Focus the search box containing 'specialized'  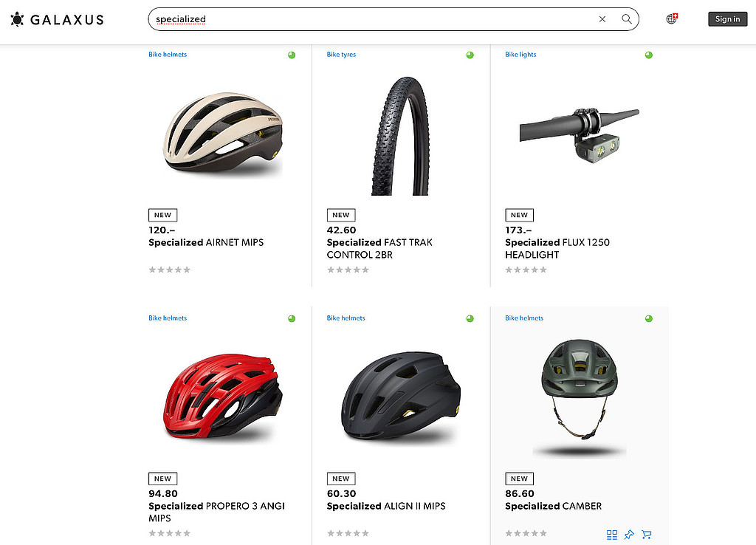(369, 19)
